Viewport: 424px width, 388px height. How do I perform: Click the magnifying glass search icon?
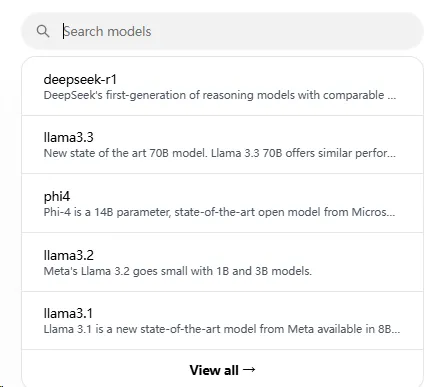coord(43,31)
